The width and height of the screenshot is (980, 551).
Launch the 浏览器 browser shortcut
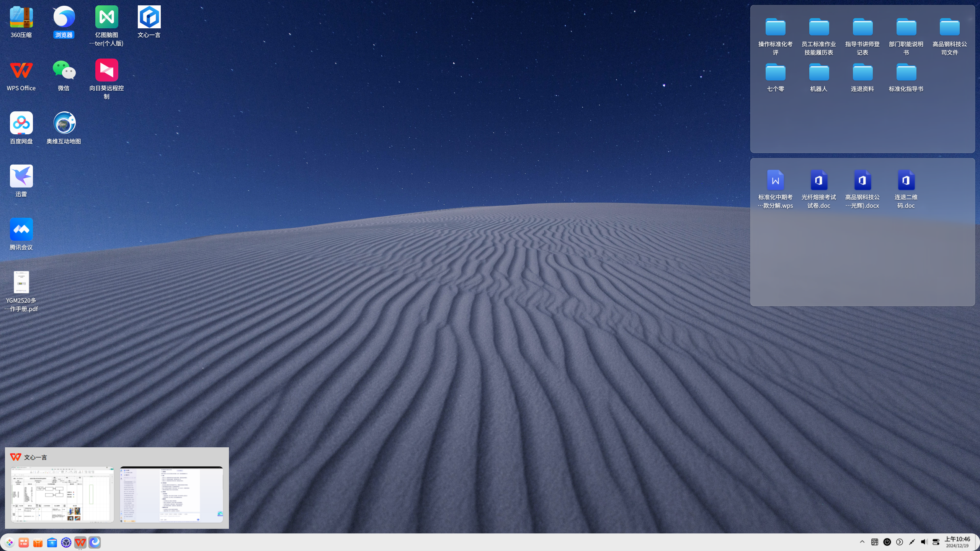click(64, 22)
